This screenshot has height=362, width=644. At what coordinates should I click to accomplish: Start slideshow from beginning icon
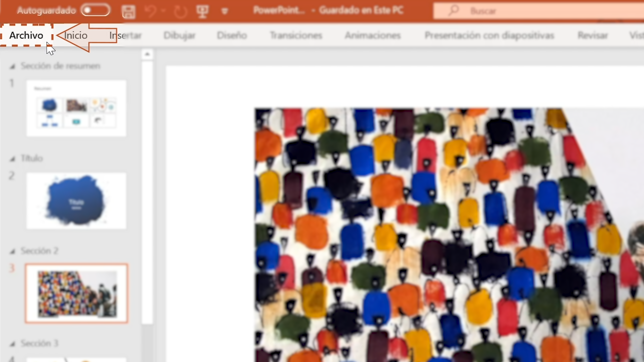pyautogui.click(x=202, y=11)
